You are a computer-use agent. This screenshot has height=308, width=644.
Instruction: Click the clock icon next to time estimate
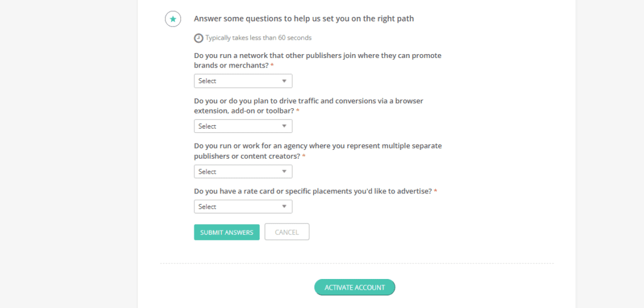(x=199, y=38)
